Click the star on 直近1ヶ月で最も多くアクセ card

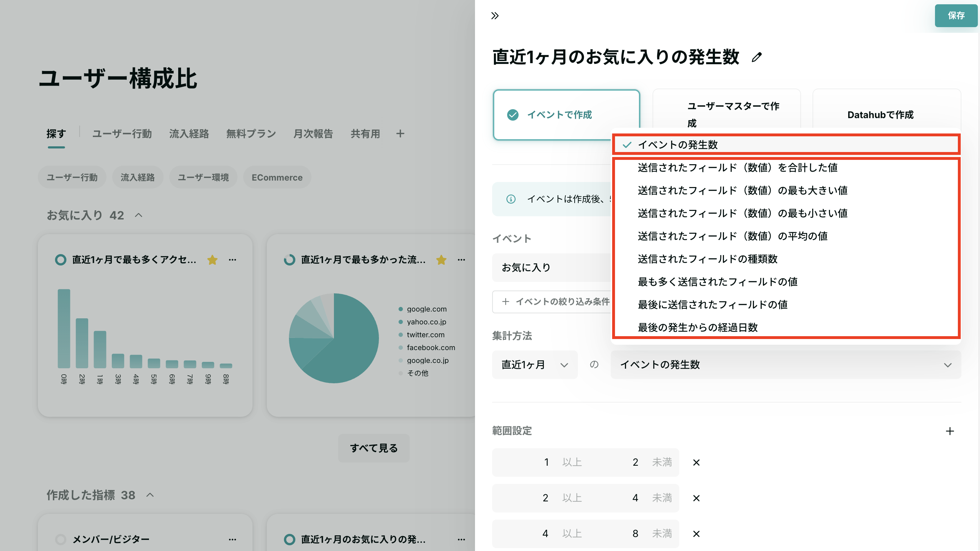tap(212, 260)
